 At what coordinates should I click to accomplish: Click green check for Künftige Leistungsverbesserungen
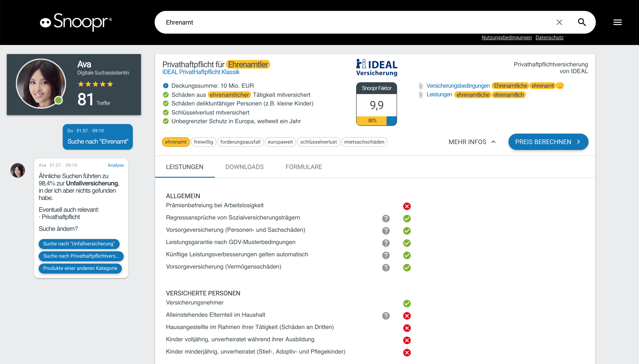(x=407, y=255)
